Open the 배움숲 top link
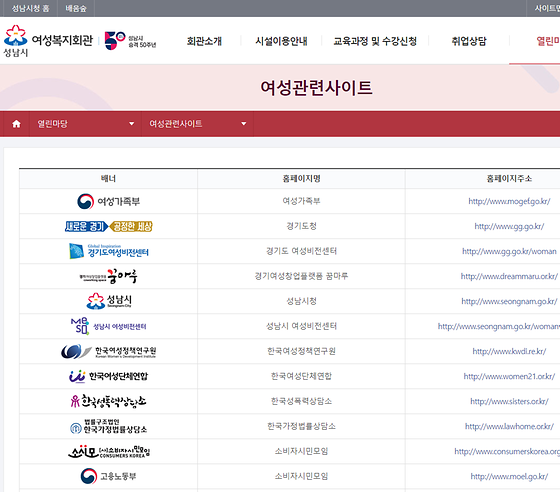The width and height of the screenshot is (560, 492). [x=76, y=8]
